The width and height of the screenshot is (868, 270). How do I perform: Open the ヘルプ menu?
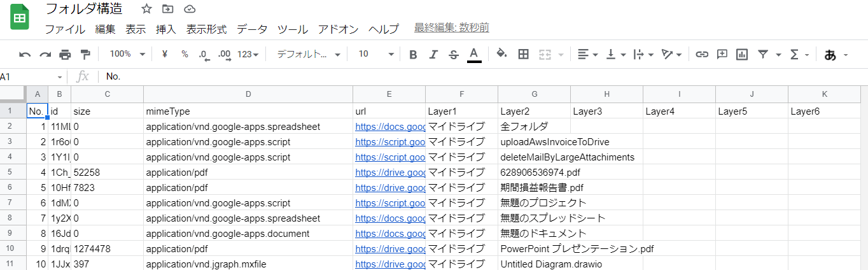pyautogui.click(x=384, y=29)
